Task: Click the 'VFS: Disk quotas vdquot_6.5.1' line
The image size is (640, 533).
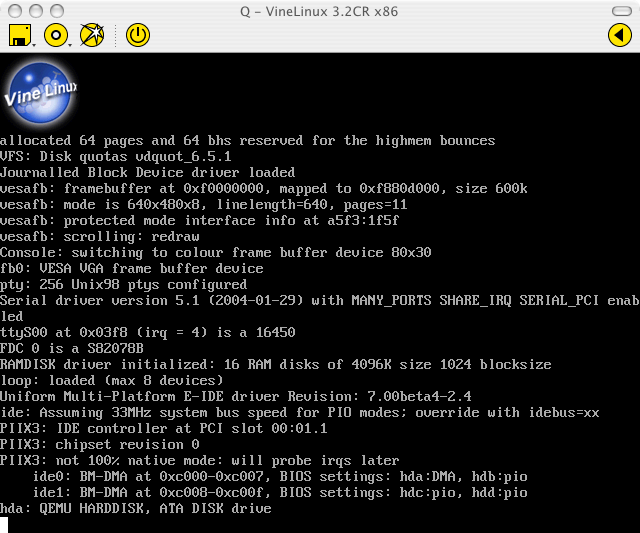Action: (x=116, y=156)
